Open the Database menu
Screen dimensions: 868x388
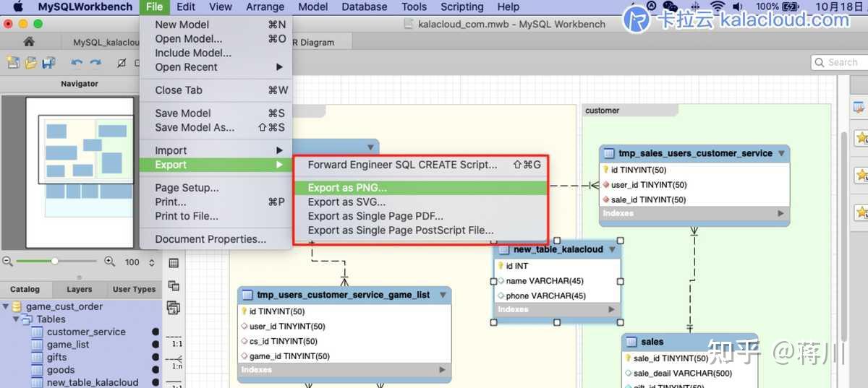[365, 7]
